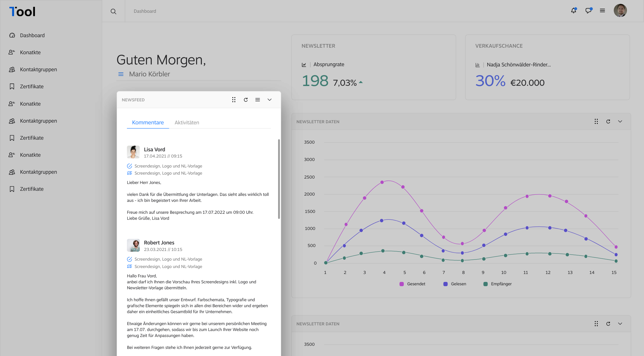644x356 pixels.
Task: Collapse the second Newsletter Daten panel
Action: tap(620, 324)
